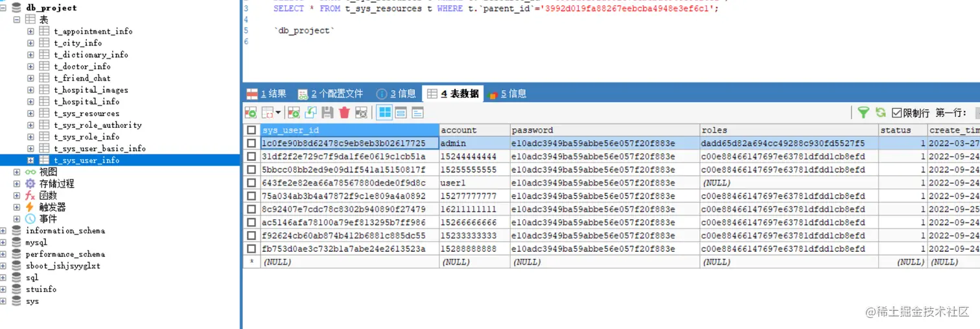The width and height of the screenshot is (980, 329).
Task: Click the mysql database icon
Action: click(x=17, y=242)
